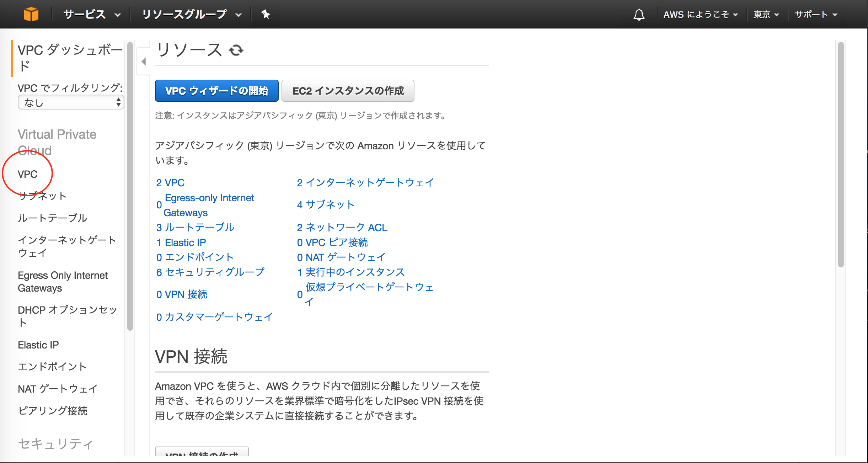This screenshot has width=868, height=463.
Task: Open the 3 ルートテーブル resource link
Action: (195, 227)
